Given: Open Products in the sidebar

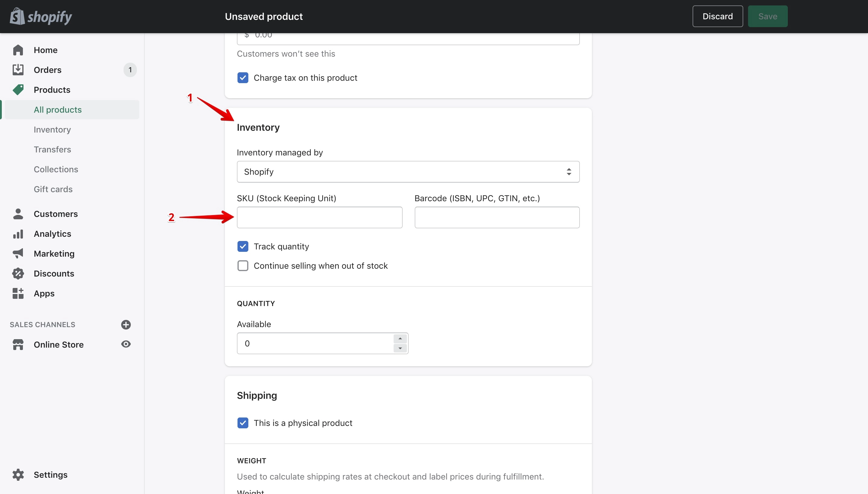Looking at the screenshot, I should (x=52, y=89).
